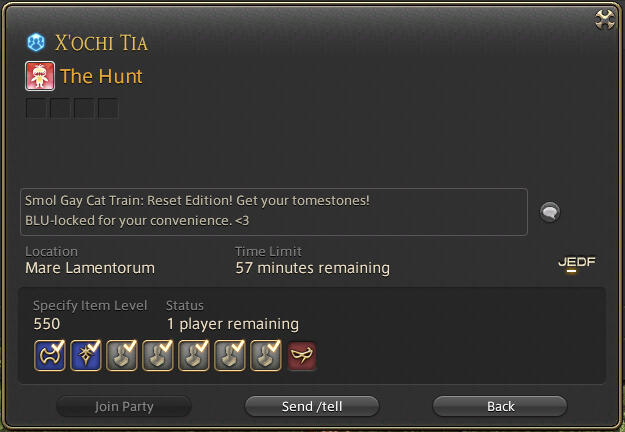Click the recruiter name X'ochi Tia
The image size is (625, 432).
101,43
